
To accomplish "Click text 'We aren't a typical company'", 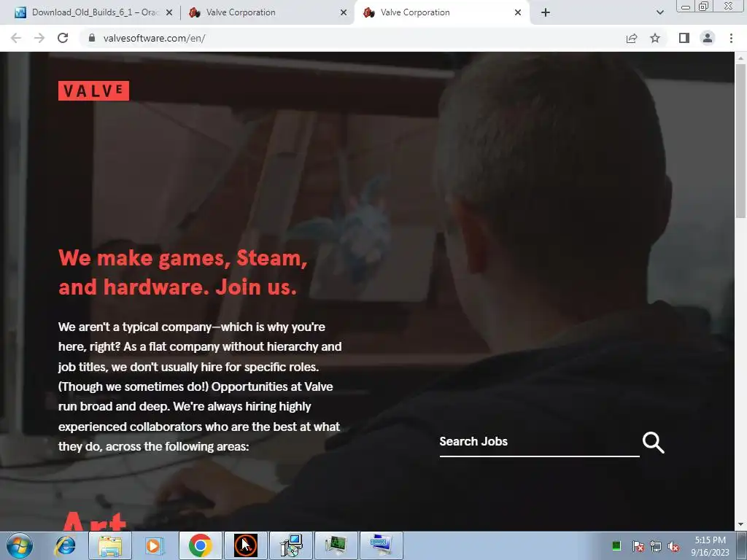I will tap(135, 327).
